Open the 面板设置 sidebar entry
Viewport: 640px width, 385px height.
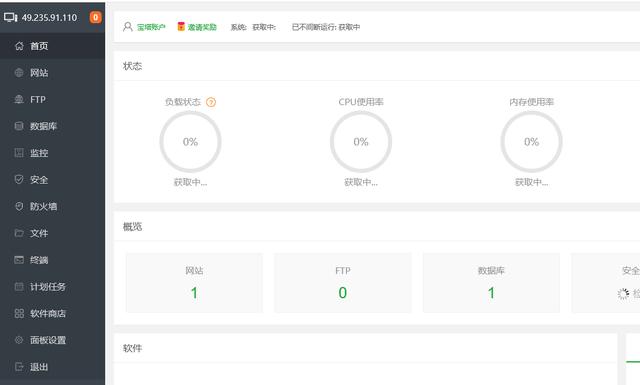(x=52, y=340)
